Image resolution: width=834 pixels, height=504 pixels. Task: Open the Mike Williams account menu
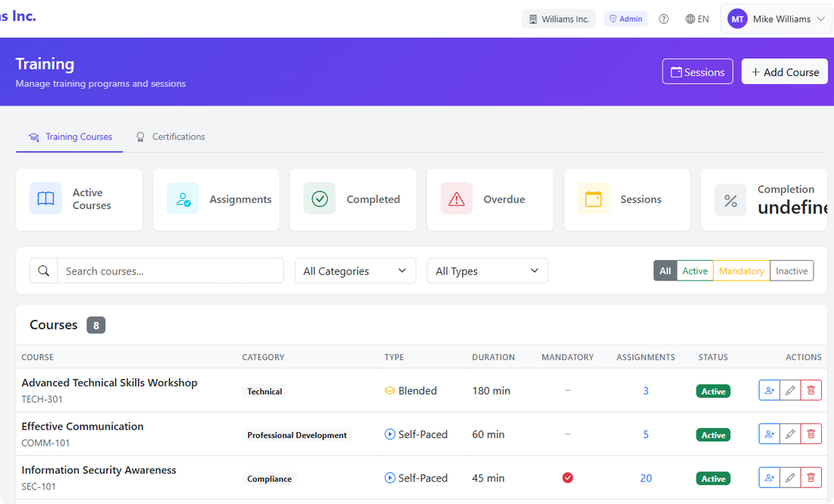click(x=776, y=18)
